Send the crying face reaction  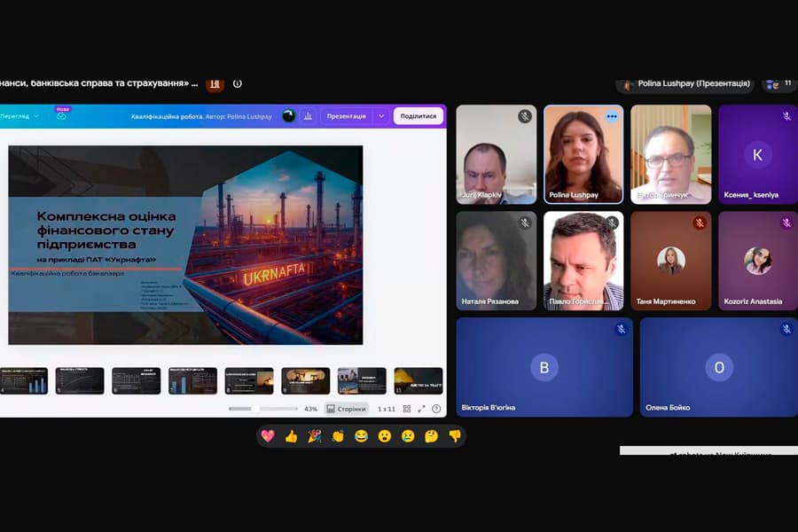coord(408,435)
